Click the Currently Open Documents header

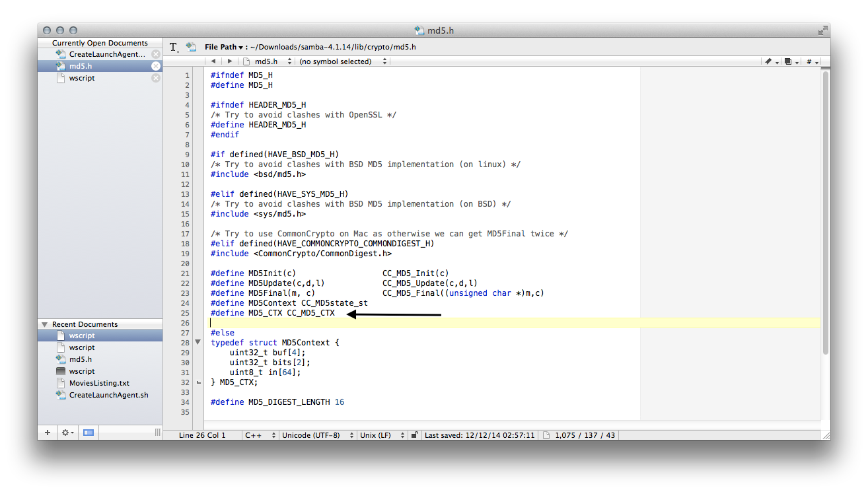(x=100, y=43)
